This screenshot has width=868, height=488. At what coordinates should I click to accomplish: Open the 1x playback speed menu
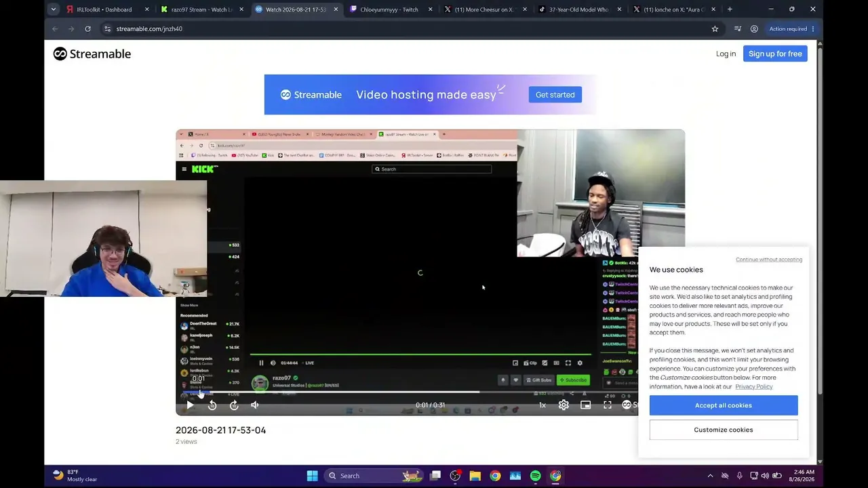pyautogui.click(x=542, y=405)
